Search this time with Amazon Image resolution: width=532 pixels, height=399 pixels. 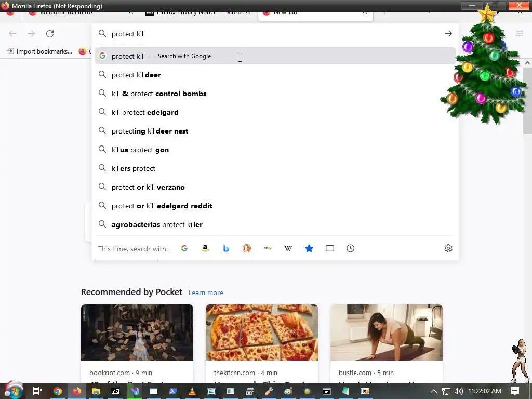click(205, 248)
